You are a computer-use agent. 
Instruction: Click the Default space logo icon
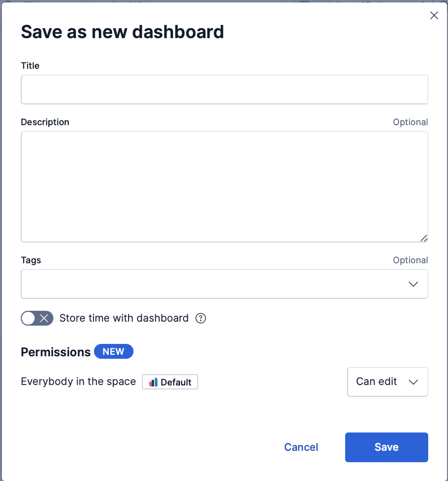point(153,382)
